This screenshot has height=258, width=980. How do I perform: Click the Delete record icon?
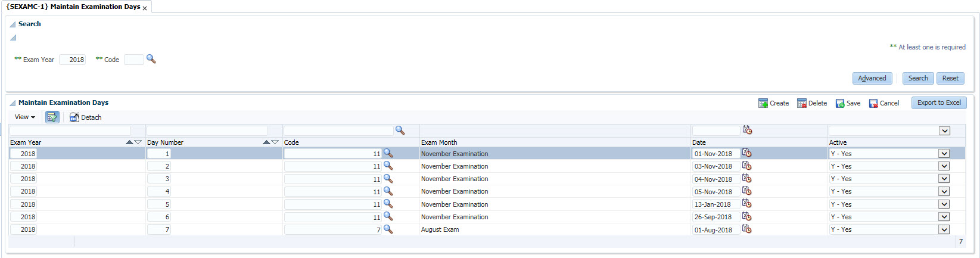coord(801,103)
